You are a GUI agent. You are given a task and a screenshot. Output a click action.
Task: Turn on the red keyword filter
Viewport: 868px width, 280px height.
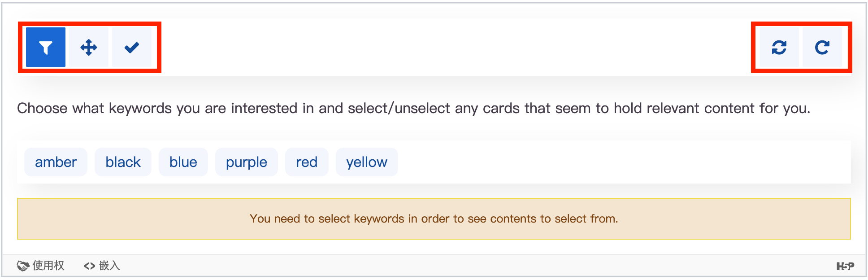307,162
